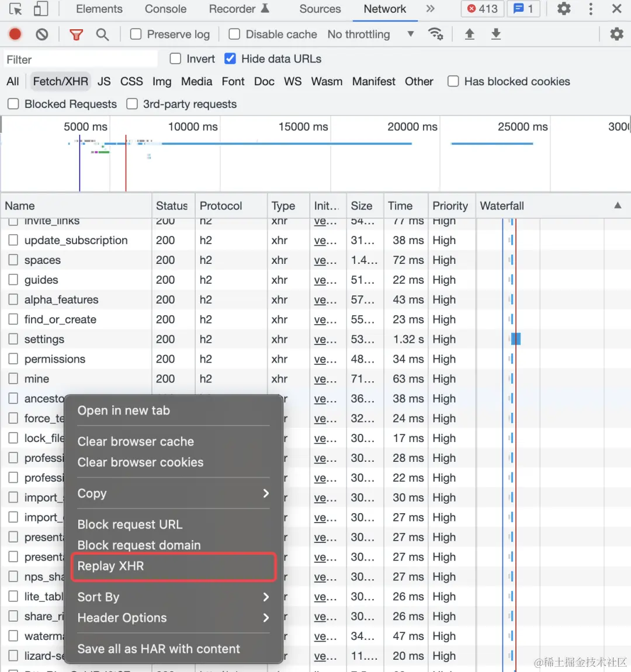Open the network search magnifier
The width and height of the screenshot is (631, 672).
tap(102, 34)
